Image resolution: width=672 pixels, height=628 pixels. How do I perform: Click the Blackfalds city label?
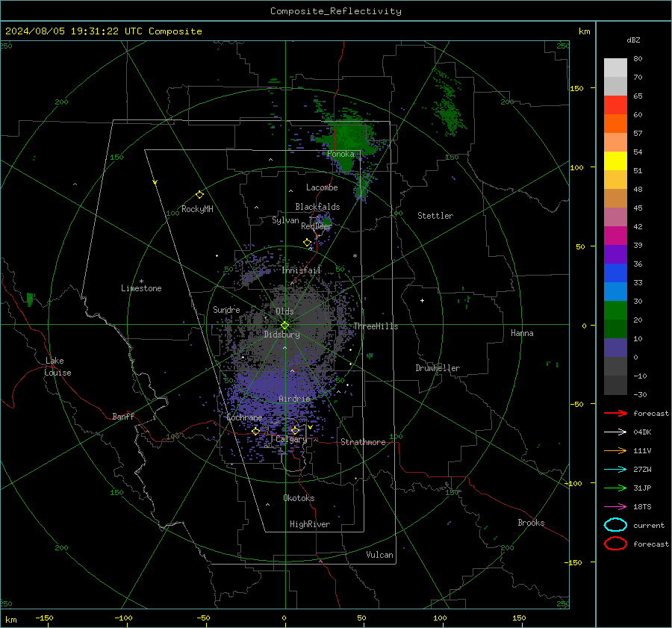[x=317, y=207]
